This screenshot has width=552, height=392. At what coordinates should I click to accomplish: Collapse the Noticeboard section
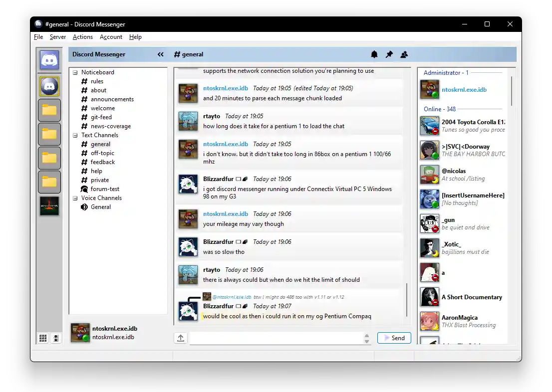click(x=75, y=72)
